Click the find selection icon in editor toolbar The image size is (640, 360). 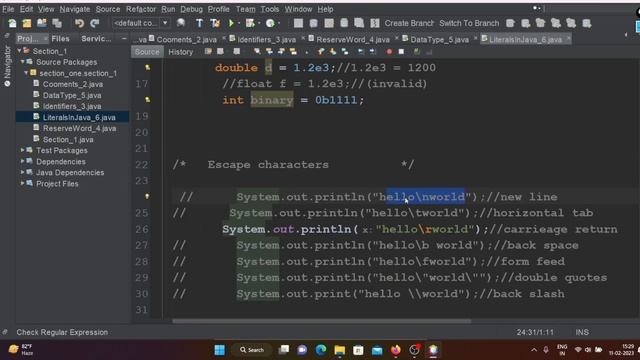[257, 52]
